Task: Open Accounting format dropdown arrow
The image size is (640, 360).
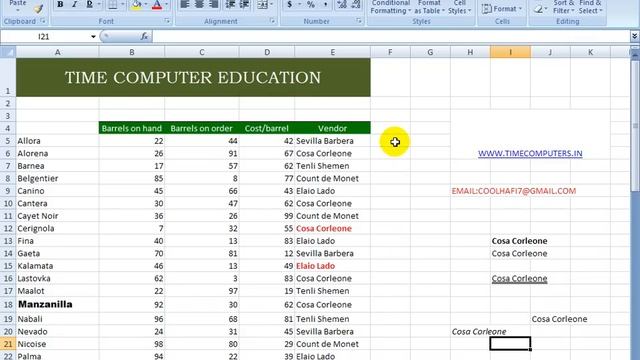Action: 299,4
